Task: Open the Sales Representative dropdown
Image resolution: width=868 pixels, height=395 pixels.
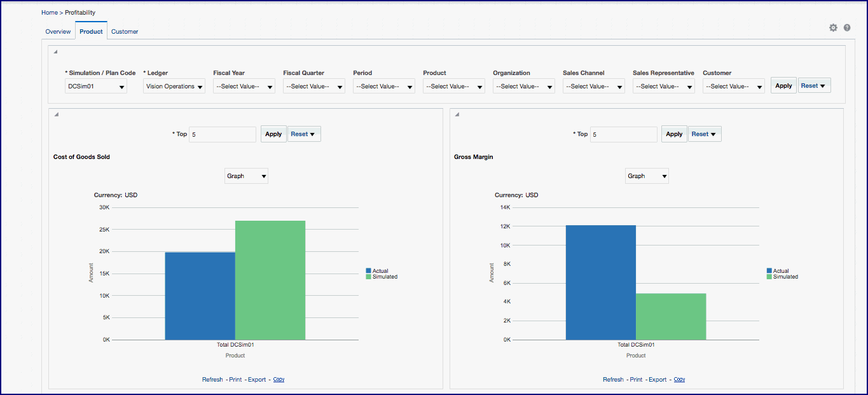Action: point(664,87)
